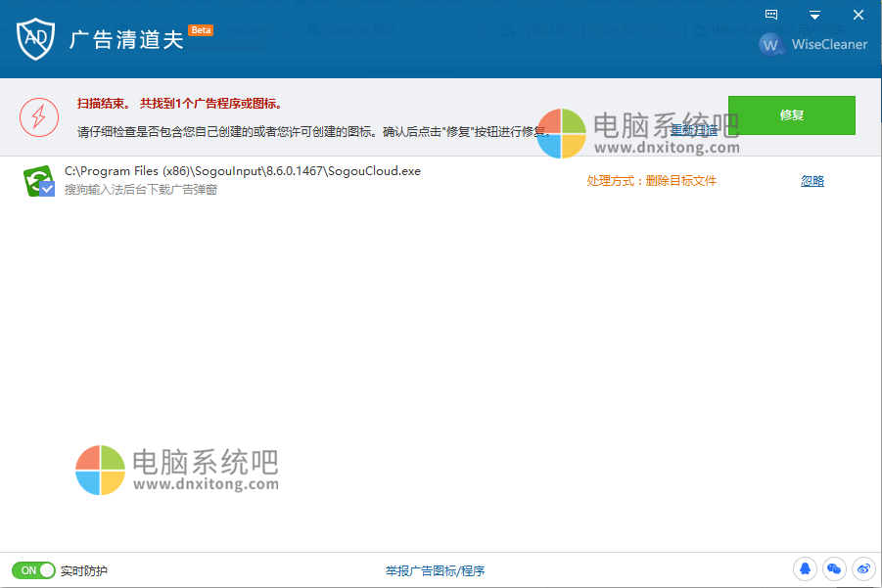Click the green 修复 button
Screen dimensions: 882x588
791,115
